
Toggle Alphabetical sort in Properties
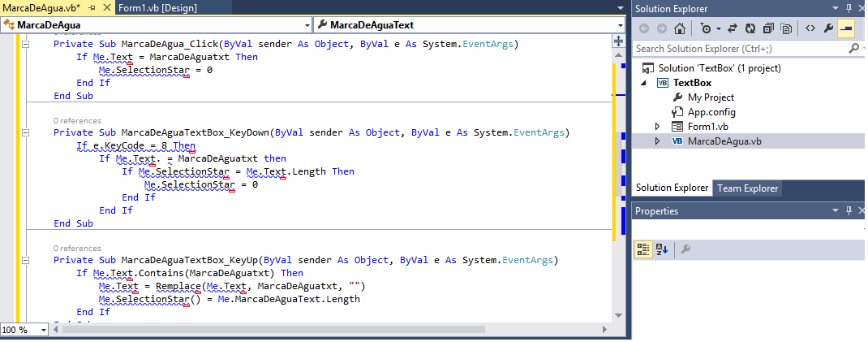(x=662, y=249)
